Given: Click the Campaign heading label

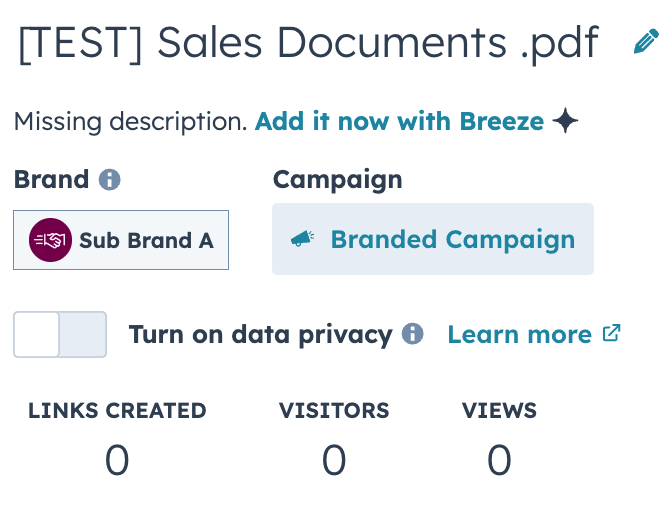Looking at the screenshot, I should [337, 180].
